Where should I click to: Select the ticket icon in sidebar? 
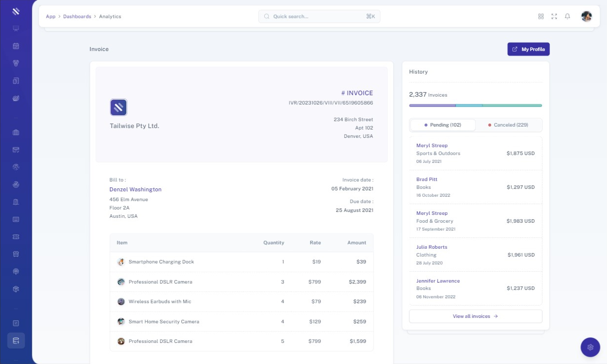(x=16, y=237)
